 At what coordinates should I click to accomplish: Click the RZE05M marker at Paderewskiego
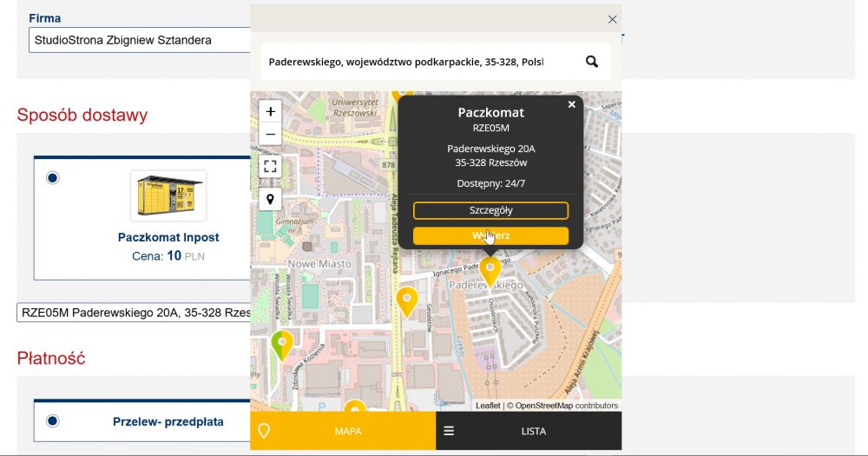pos(490,271)
